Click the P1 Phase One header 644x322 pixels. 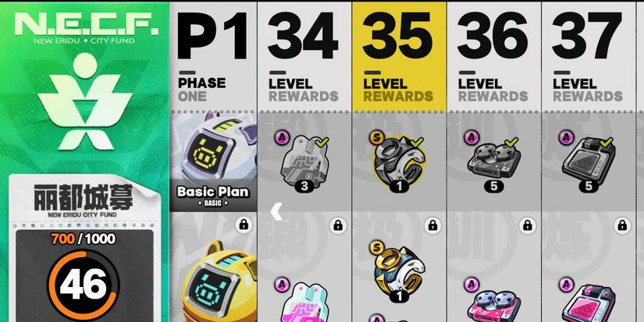click(x=214, y=57)
